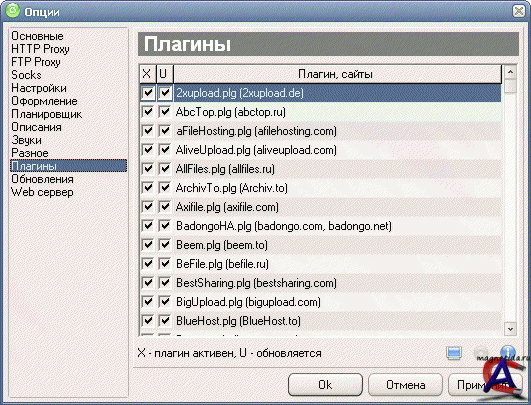Viewport: 531px width, 405px height.
Task: Click the greyed gear icon below the list
Action: coord(481,353)
